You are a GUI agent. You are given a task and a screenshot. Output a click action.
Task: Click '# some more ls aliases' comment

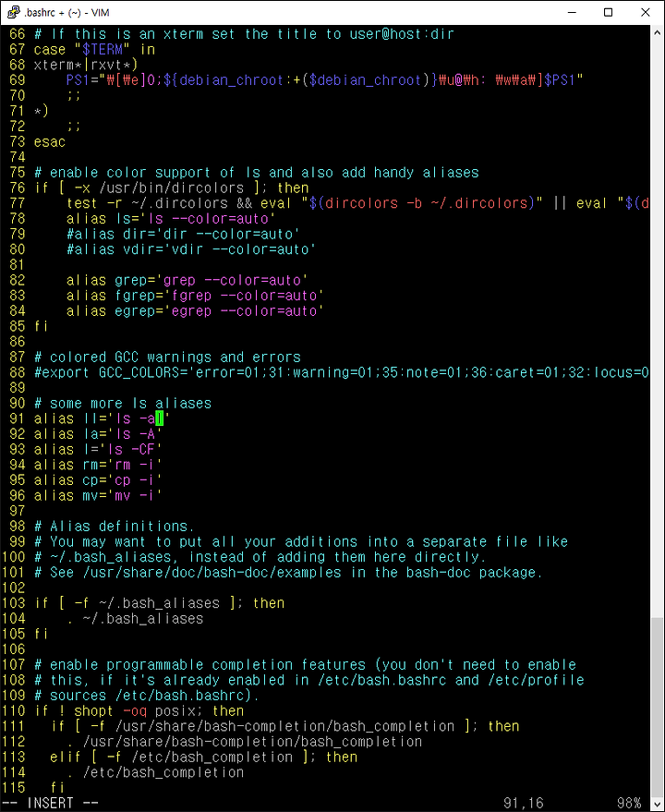coord(123,404)
